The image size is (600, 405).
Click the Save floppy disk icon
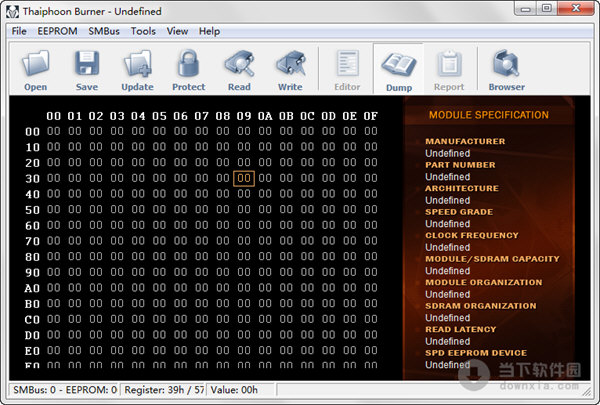pos(87,64)
